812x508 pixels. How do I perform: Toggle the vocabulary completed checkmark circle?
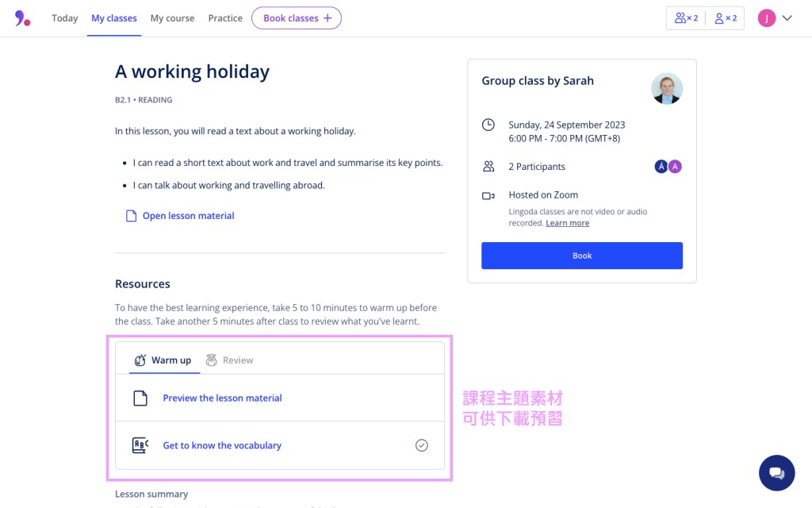point(422,445)
